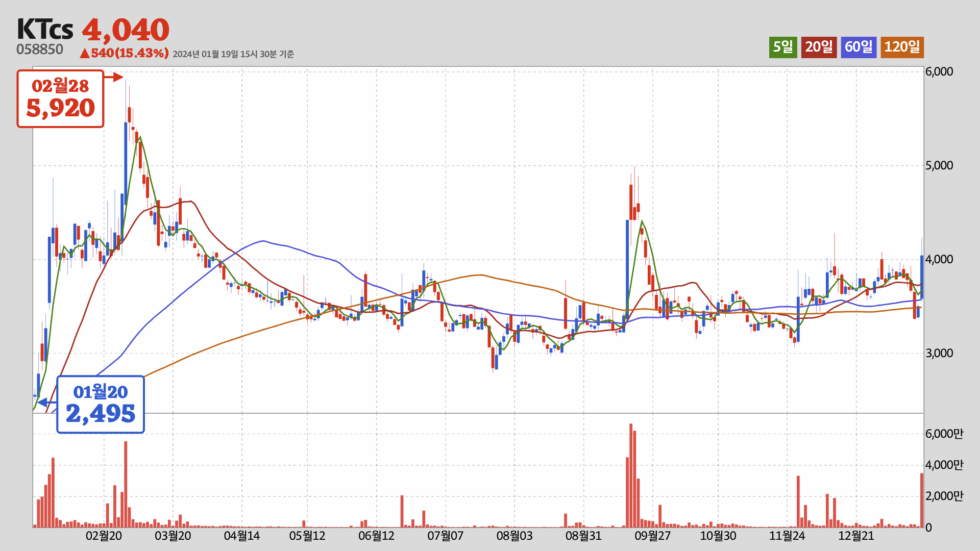Click the KTcs stock name title
The height and width of the screenshot is (551, 980).
coord(45,30)
